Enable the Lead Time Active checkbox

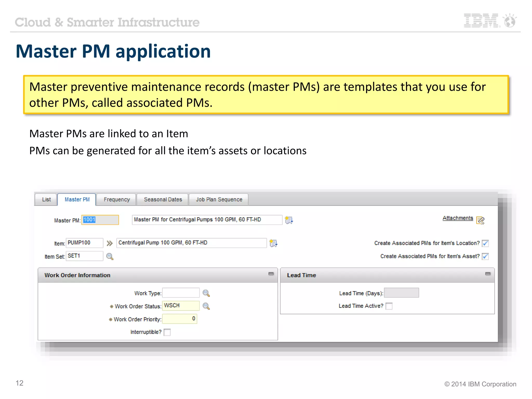389,306
